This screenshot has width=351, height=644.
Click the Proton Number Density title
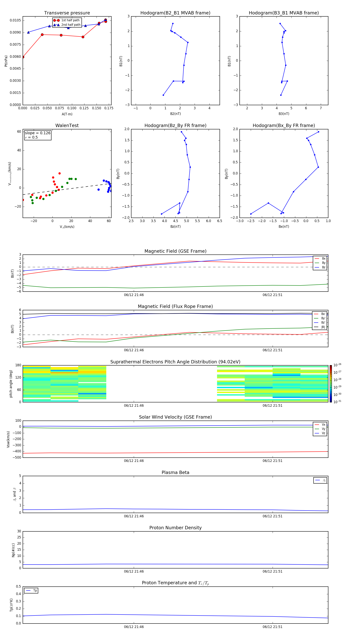click(x=175, y=528)
